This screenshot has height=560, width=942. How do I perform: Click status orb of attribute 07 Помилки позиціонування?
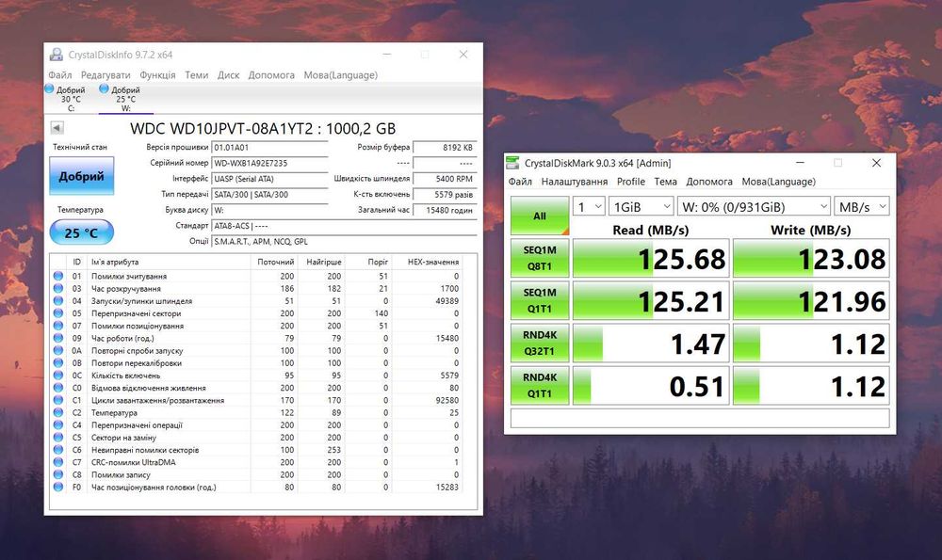click(x=58, y=326)
